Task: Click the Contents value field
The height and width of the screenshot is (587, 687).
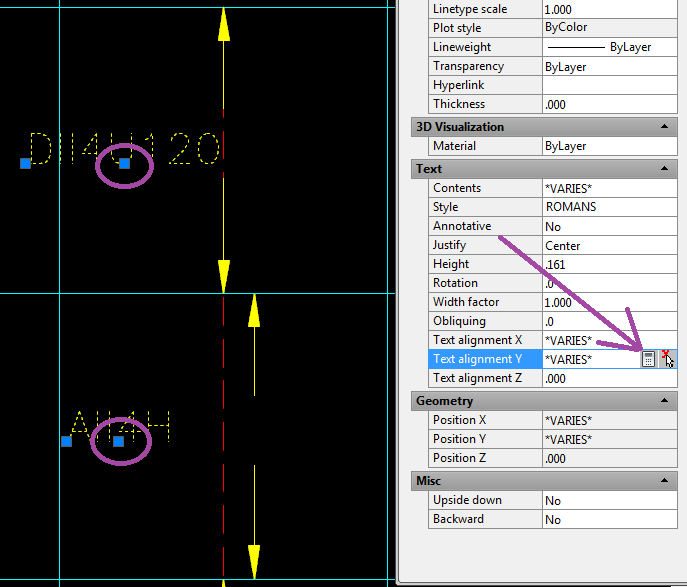Action: tap(608, 188)
